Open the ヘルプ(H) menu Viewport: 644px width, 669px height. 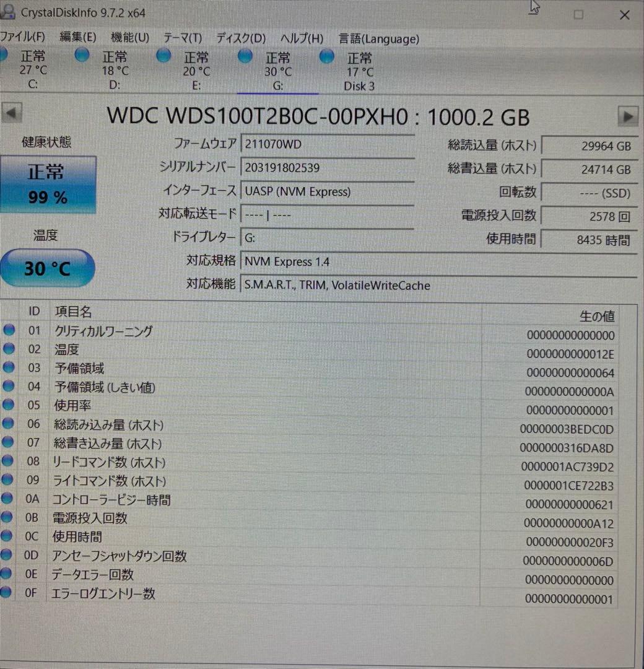[x=302, y=38]
